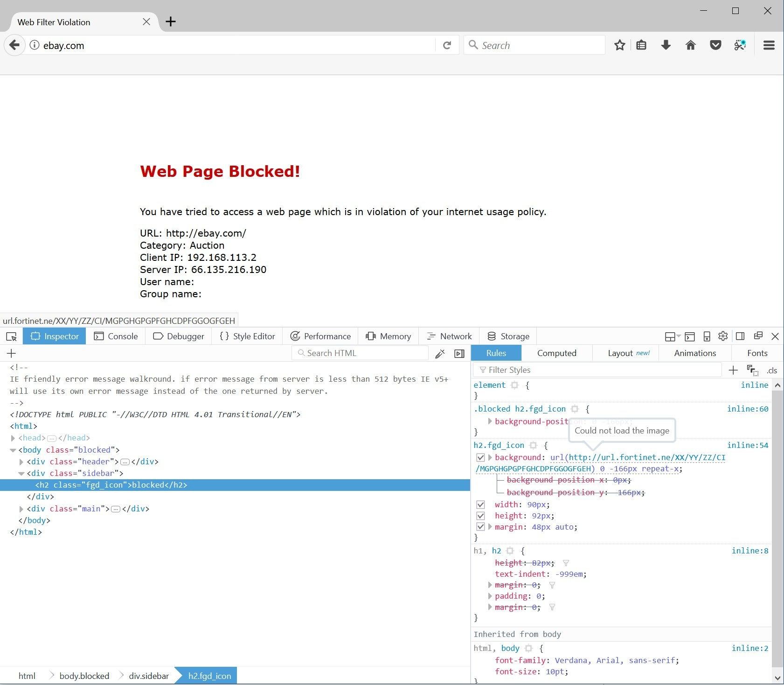Screen dimensions: 784x685
Task: Open the Fonts tab
Action: 757,353
